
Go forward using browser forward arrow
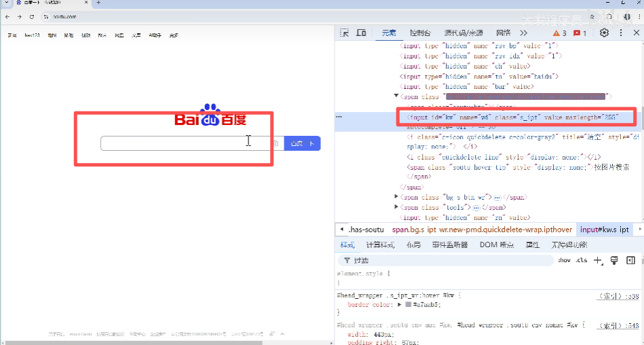(x=19, y=17)
